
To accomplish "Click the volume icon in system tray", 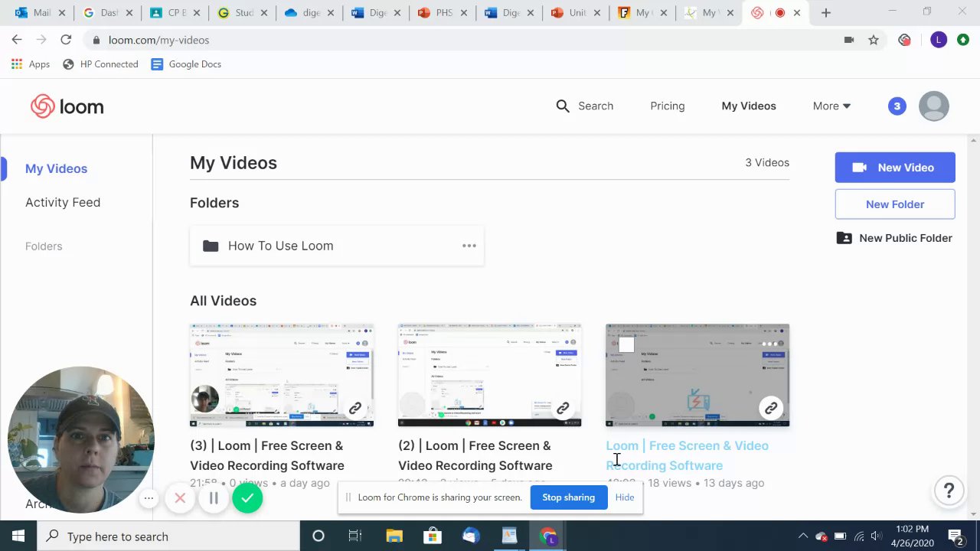I will click(876, 536).
